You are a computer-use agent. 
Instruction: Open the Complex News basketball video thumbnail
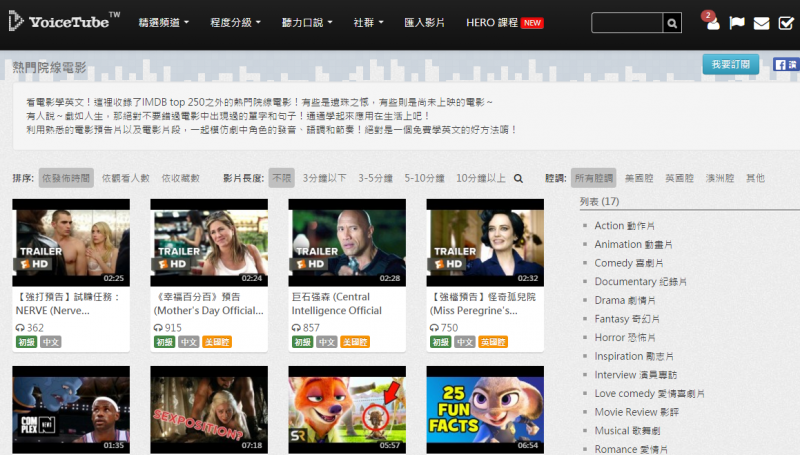coord(71,410)
